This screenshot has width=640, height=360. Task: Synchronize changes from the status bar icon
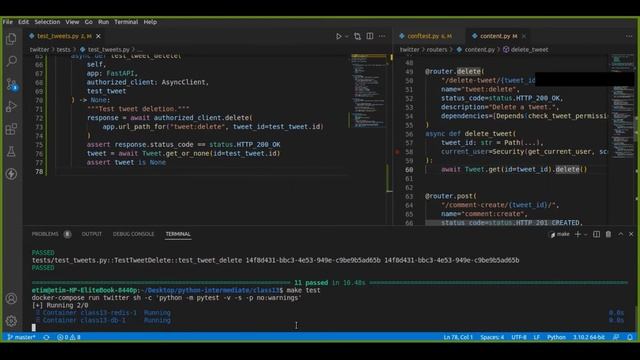click(x=46, y=338)
